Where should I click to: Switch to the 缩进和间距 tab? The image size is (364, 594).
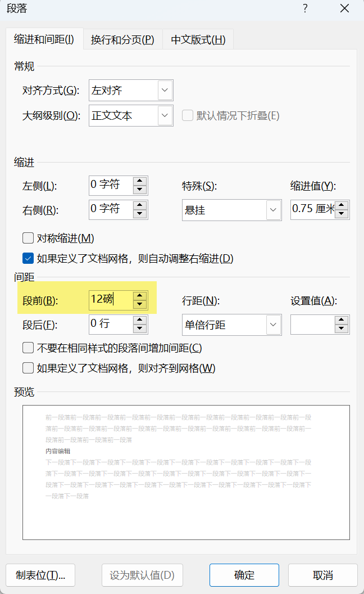44,39
